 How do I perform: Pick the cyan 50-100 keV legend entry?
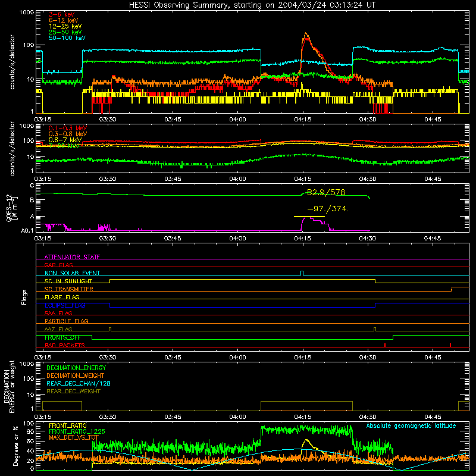67,38
